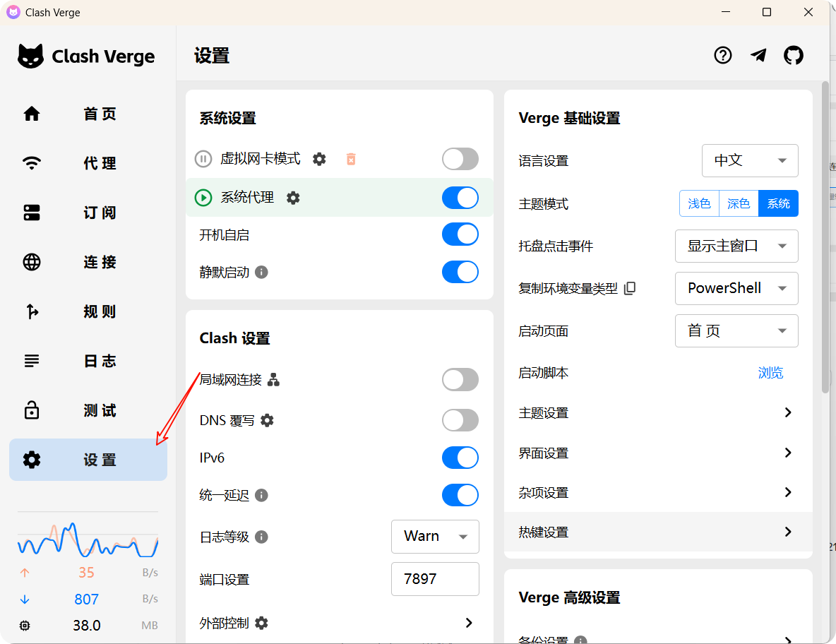Screen dimensions: 836x644
Task: Click the gear icon beside DNS 覆写
Action: click(267, 420)
